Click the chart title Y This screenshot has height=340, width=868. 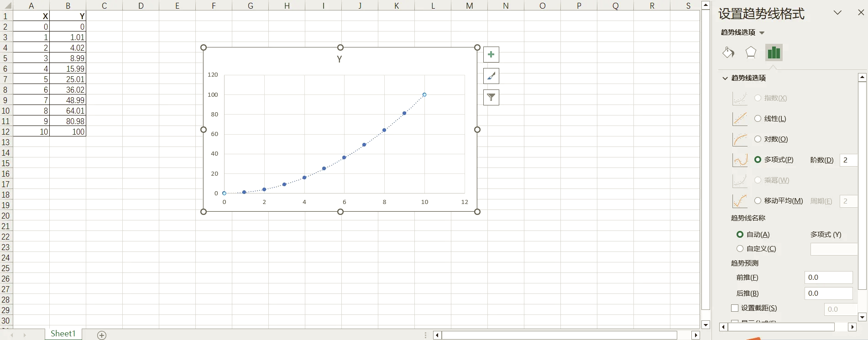[x=340, y=59]
